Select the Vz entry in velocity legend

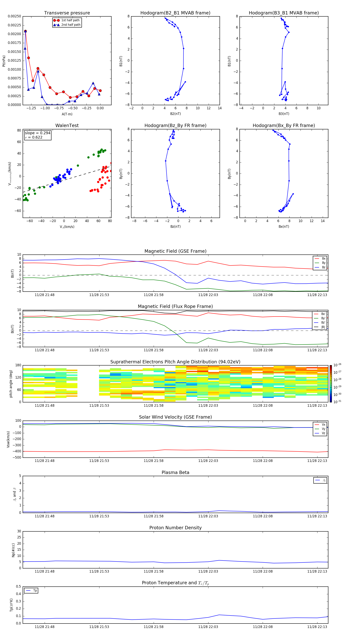(320, 433)
